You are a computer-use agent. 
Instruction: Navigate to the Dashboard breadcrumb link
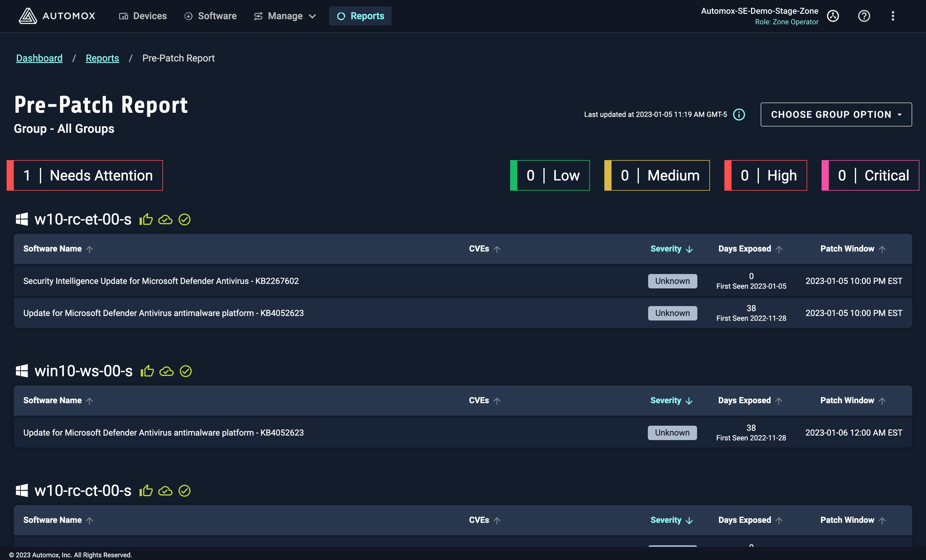point(39,58)
